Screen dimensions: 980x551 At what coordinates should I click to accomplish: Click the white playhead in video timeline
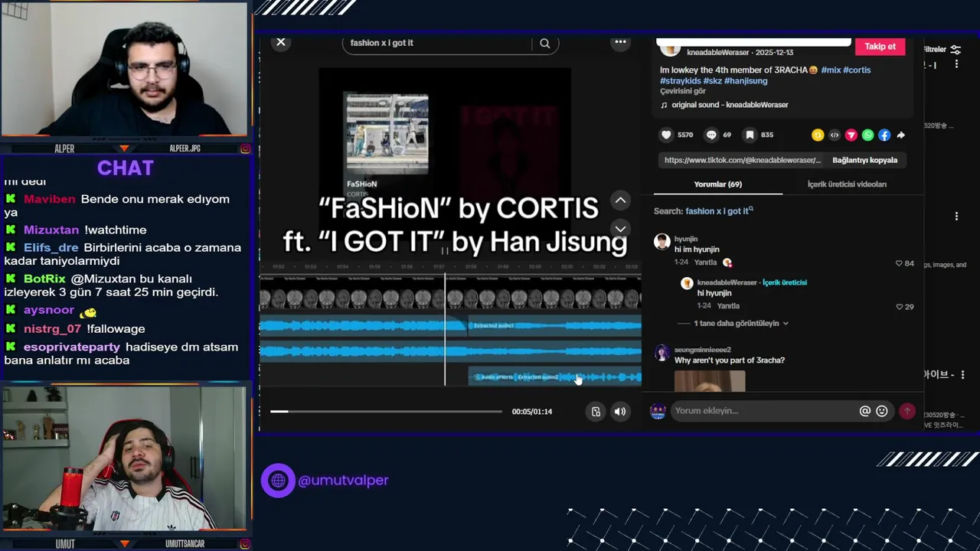click(445, 329)
